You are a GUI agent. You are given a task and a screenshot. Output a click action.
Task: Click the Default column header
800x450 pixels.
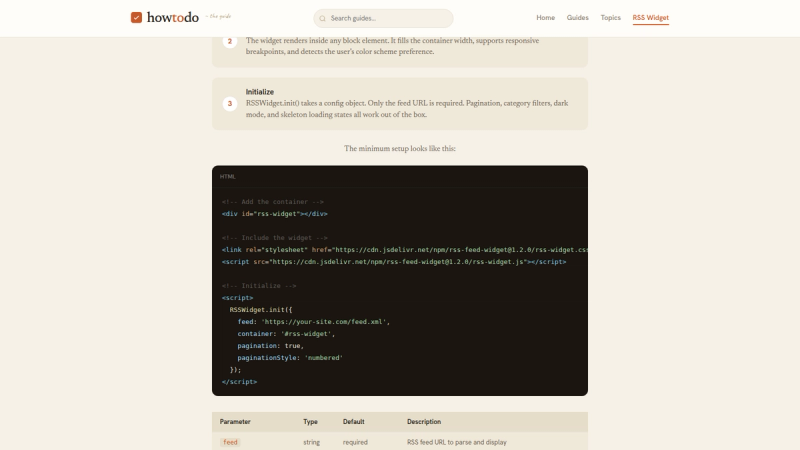pos(354,422)
